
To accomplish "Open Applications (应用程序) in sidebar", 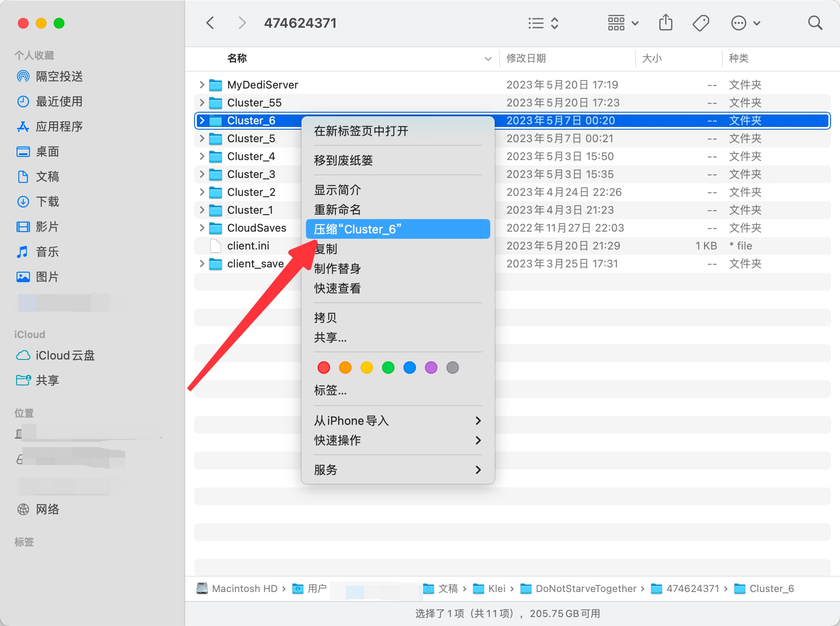I will pos(59,127).
